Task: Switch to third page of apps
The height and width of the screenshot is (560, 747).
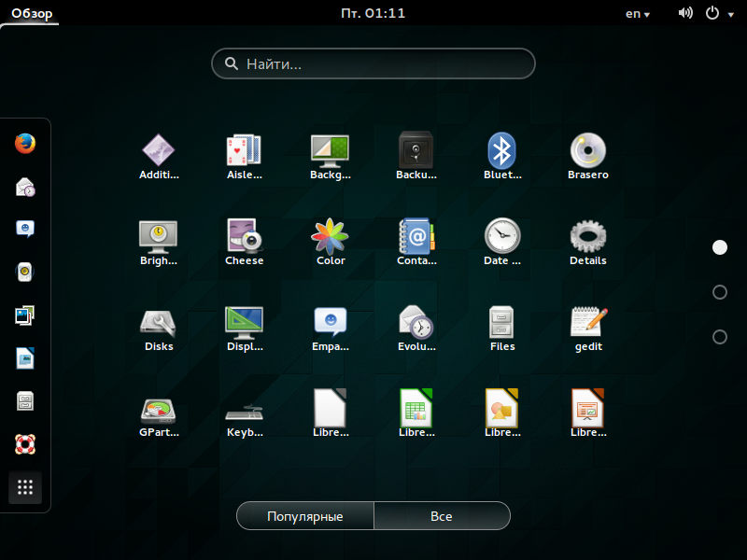Action: point(719,337)
